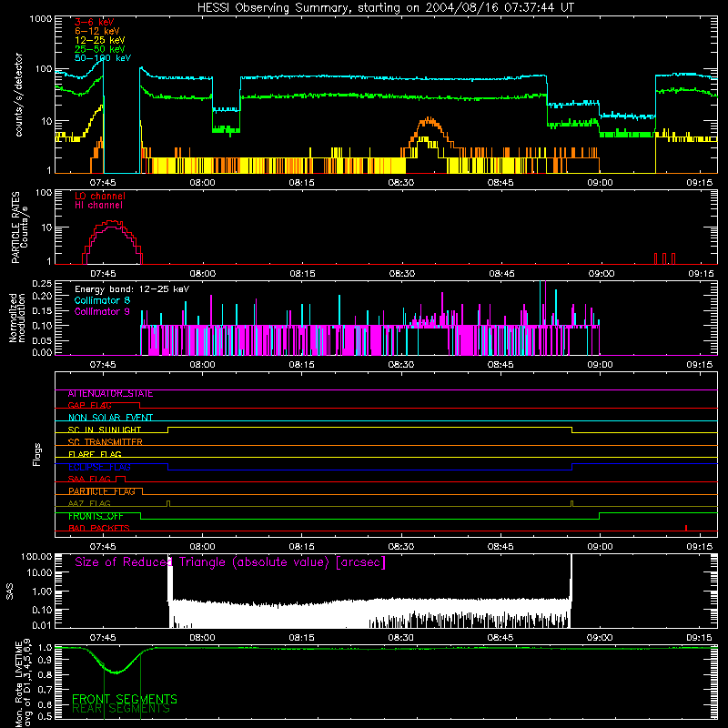The width and height of the screenshot is (728, 728).
Task: Click 08:15 tick under the Flags panel
Action: click(x=301, y=547)
